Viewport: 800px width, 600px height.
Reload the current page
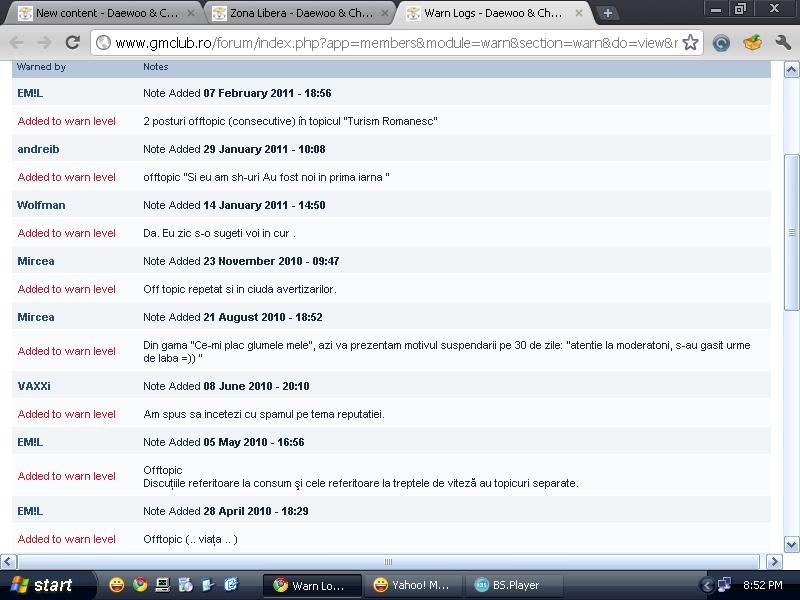tap(72, 43)
